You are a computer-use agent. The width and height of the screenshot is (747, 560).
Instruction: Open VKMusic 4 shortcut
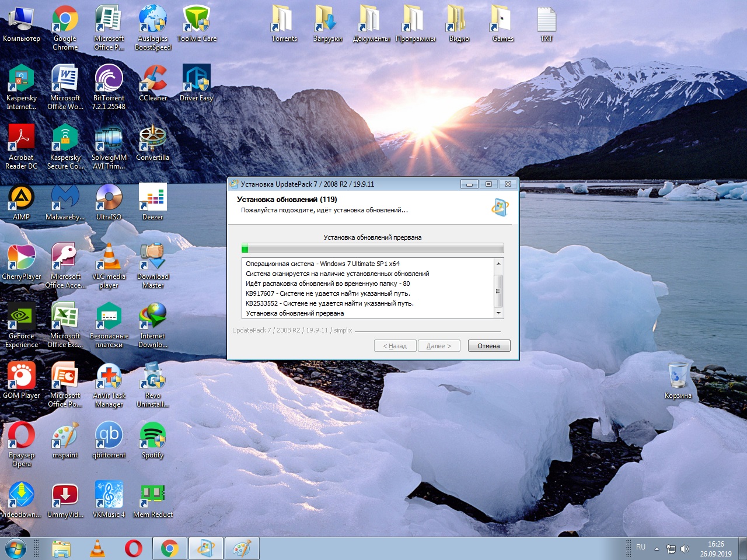109,501
